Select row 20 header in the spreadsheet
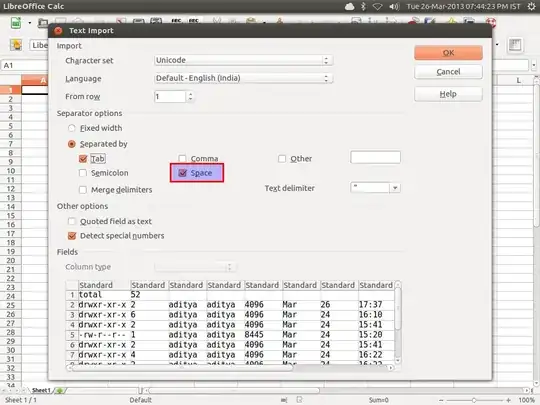The image size is (540, 405). (x=11, y=260)
